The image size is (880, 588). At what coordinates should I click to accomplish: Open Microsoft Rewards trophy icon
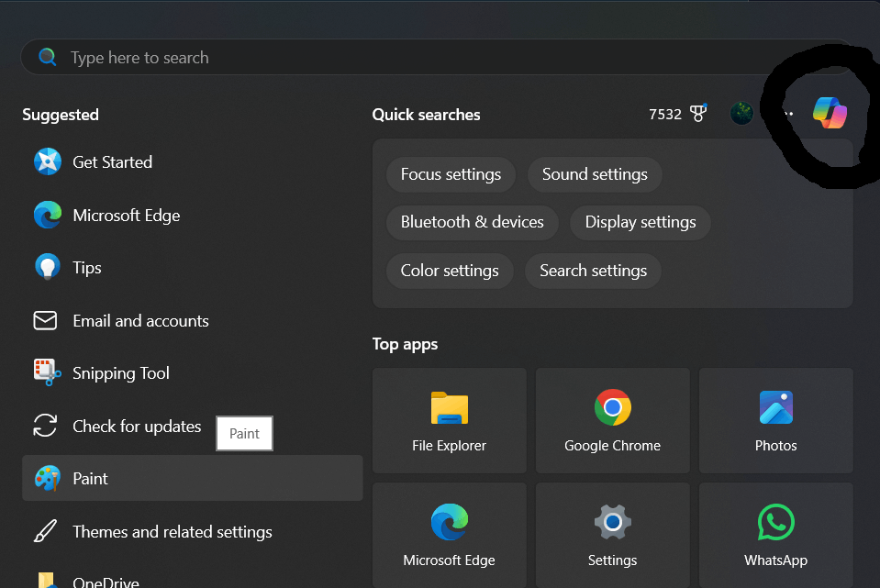click(698, 114)
